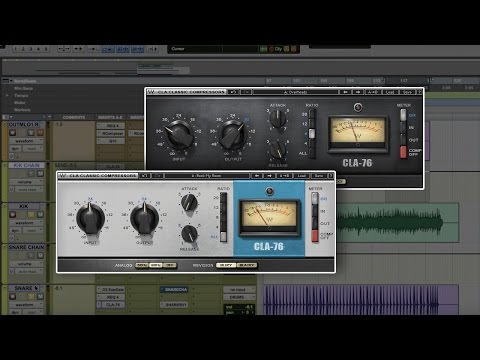Viewport: 480px width, 360px height.
Task: Click record enable on OUTMLO1 R track
Action: (x=12, y=133)
